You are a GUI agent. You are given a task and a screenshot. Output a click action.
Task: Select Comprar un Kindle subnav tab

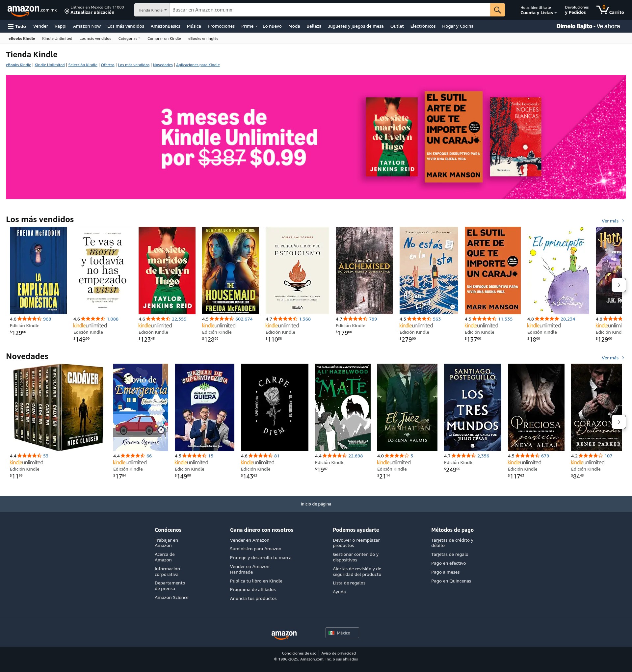(x=164, y=39)
